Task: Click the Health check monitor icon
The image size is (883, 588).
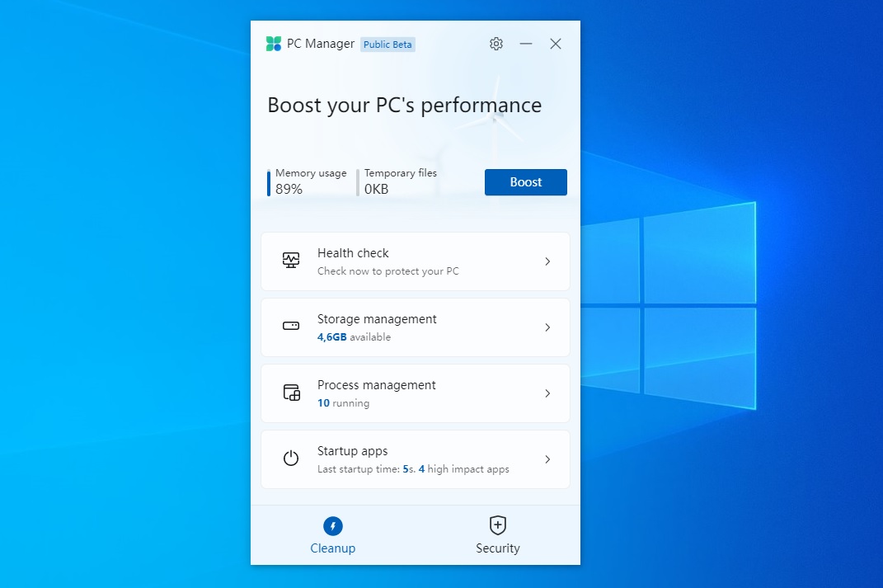Action: [291, 261]
